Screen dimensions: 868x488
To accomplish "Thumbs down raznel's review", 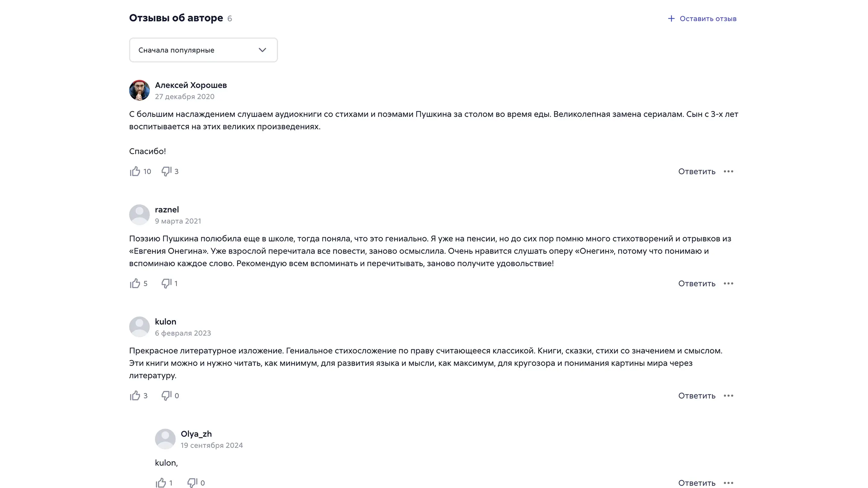I will 166,283.
